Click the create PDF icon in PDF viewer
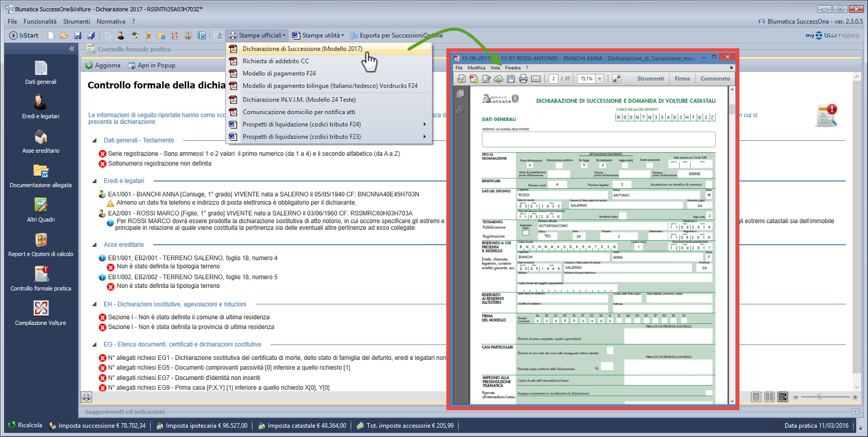868x437 pixels. tap(474, 79)
